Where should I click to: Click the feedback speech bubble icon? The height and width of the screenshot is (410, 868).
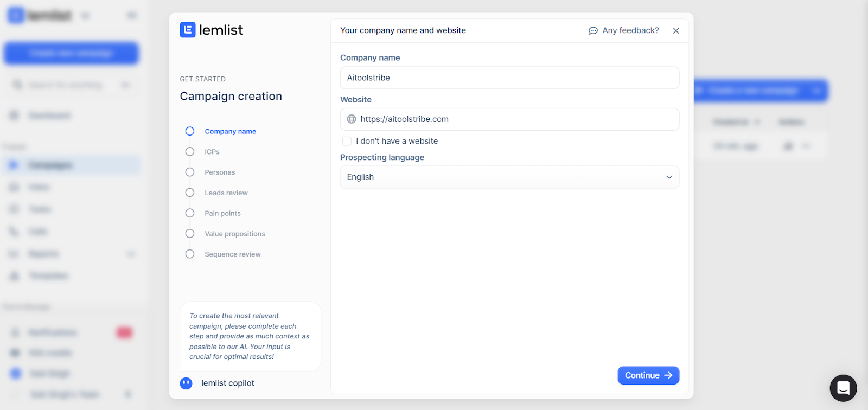593,31
